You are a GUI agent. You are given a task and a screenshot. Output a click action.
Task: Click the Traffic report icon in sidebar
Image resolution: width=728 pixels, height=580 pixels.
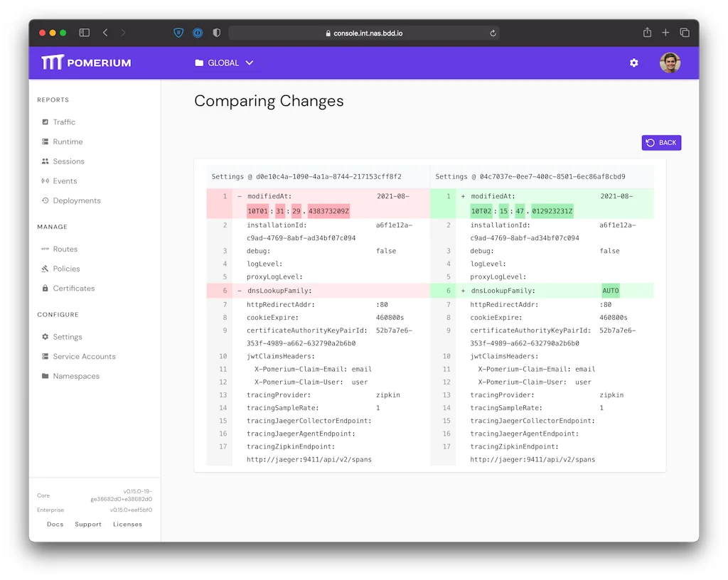45,122
